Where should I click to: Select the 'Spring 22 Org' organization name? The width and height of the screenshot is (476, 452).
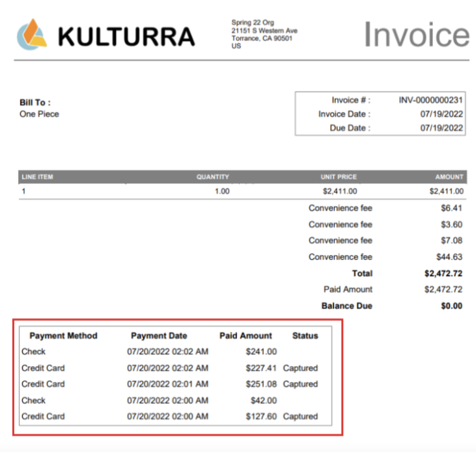253,23
